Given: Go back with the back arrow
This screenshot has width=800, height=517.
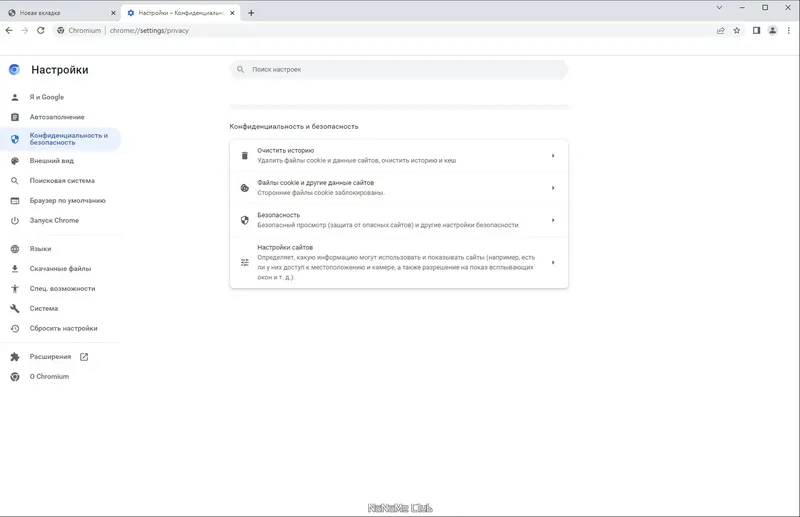Looking at the screenshot, I should [x=9, y=31].
